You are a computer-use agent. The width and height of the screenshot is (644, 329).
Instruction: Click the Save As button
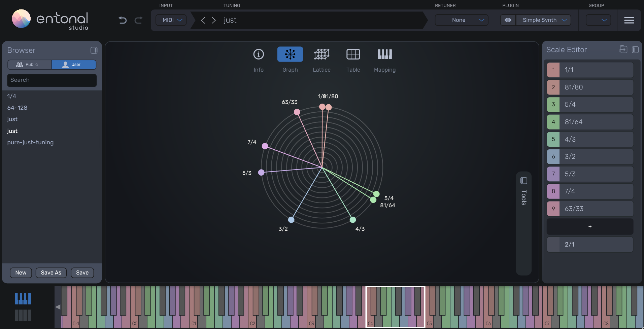click(x=51, y=272)
